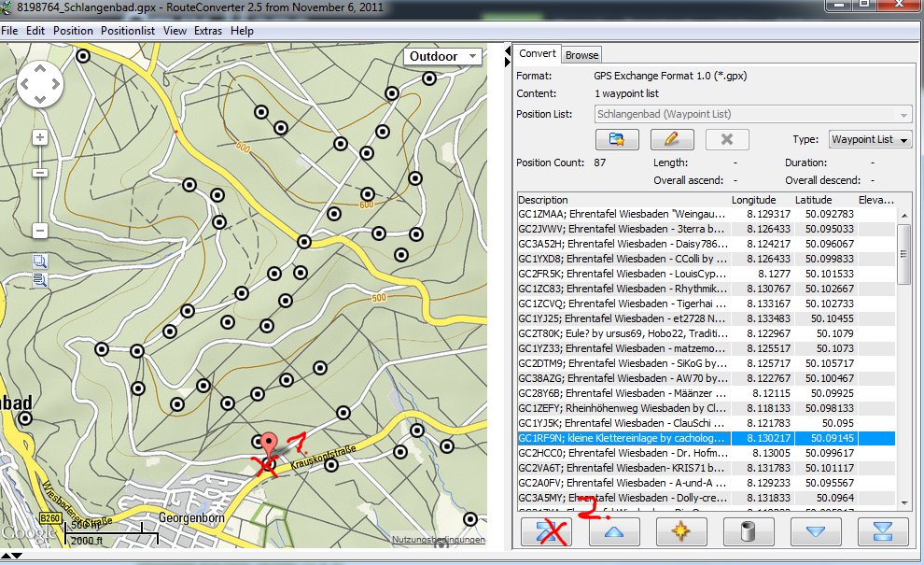Select the Convert tab
Viewport: 924px width, 565px height.
coord(538,53)
